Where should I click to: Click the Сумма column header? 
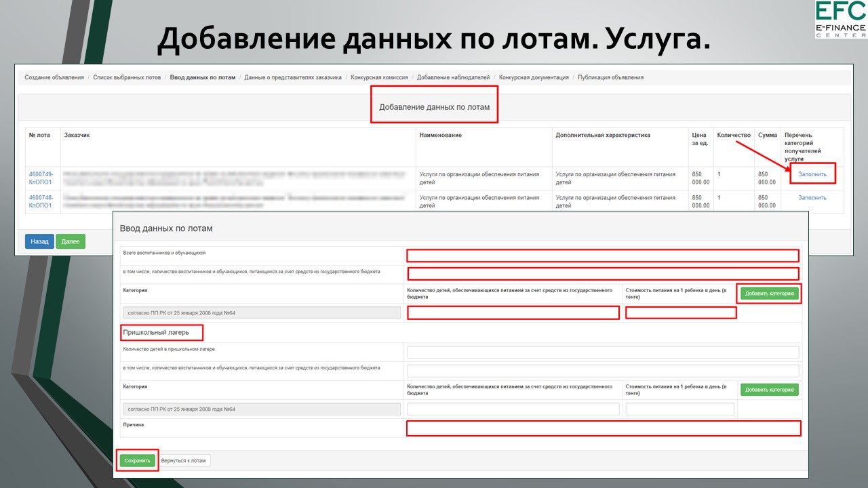[768, 135]
